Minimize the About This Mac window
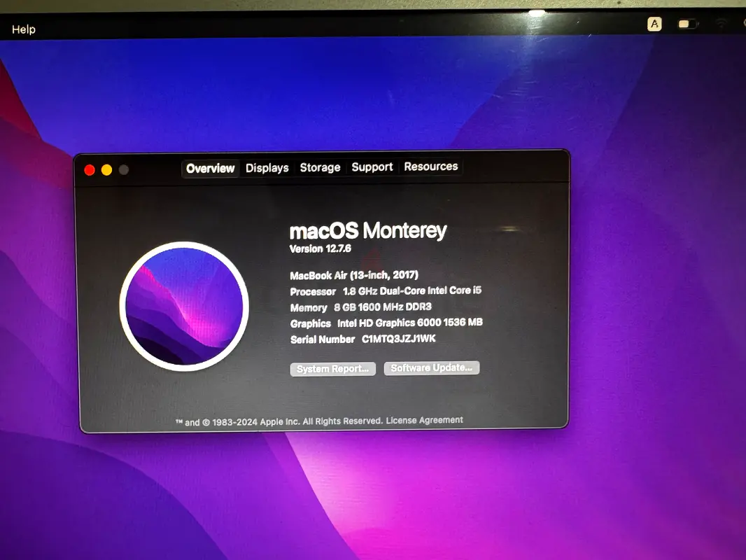This screenshot has width=746, height=560. (106, 170)
